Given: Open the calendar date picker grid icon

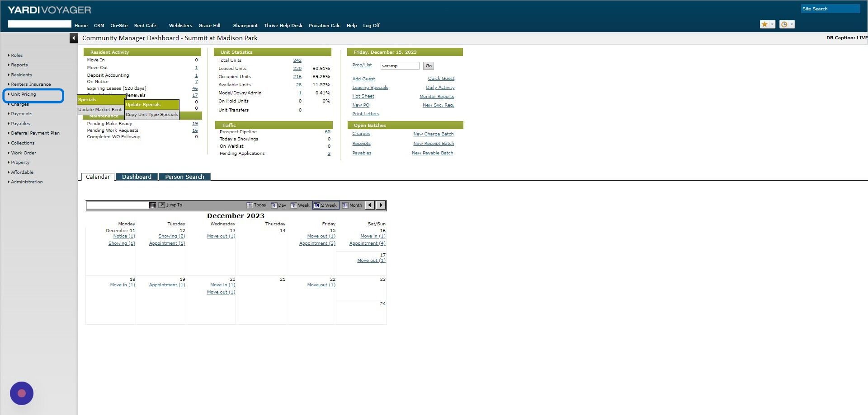Looking at the screenshot, I should click(x=153, y=205).
